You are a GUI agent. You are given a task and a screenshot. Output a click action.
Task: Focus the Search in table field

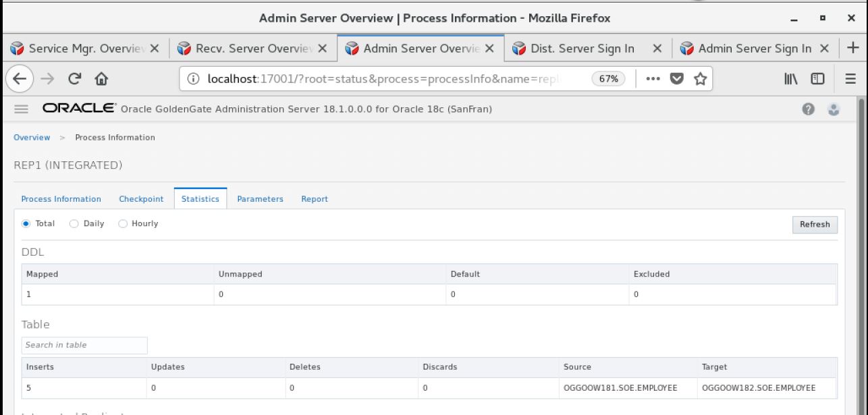click(84, 345)
